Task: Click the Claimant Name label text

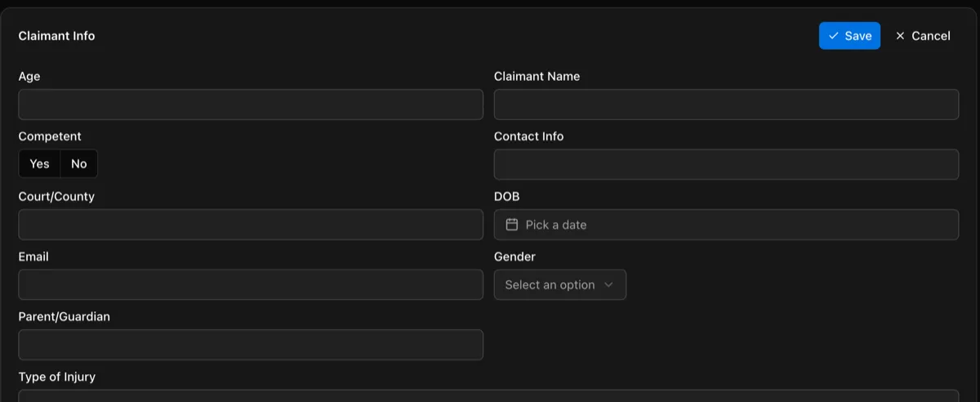Action: (537, 76)
